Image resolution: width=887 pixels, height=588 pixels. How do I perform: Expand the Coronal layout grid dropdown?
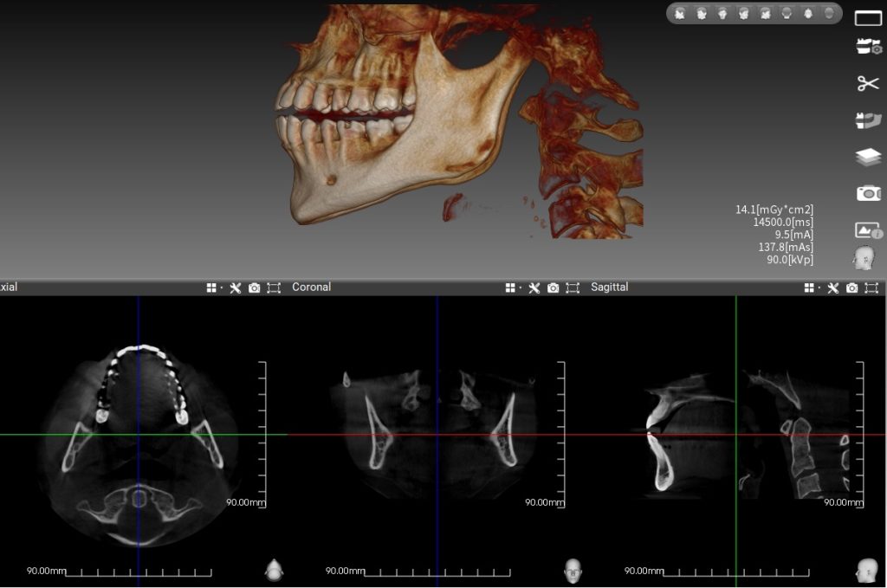tap(513, 288)
